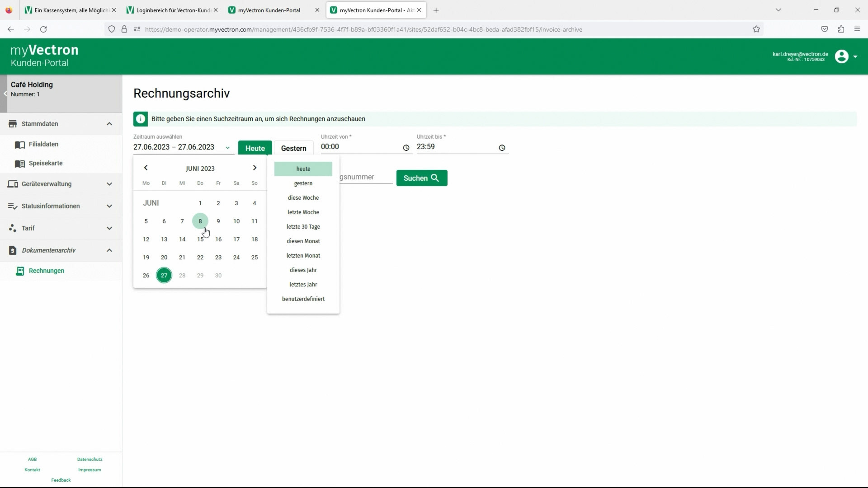Go to previous month in the calendar
Image resolution: width=868 pixels, height=488 pixels.
tap(146, 168)
